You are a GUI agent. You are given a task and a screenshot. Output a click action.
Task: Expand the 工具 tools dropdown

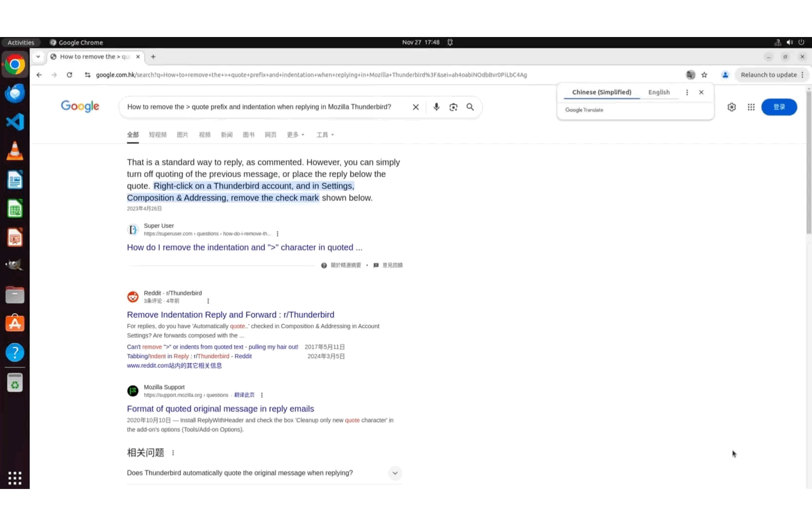(325, 135)
